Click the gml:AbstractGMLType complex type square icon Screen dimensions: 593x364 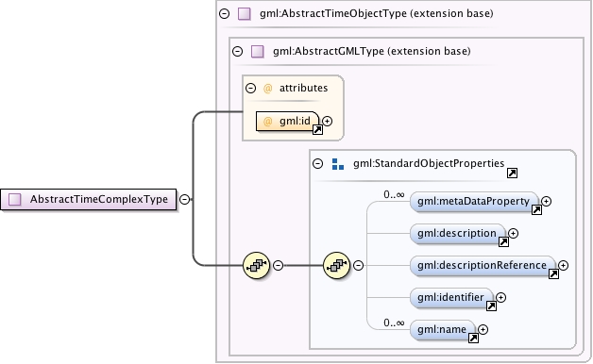tap(258, 51)
